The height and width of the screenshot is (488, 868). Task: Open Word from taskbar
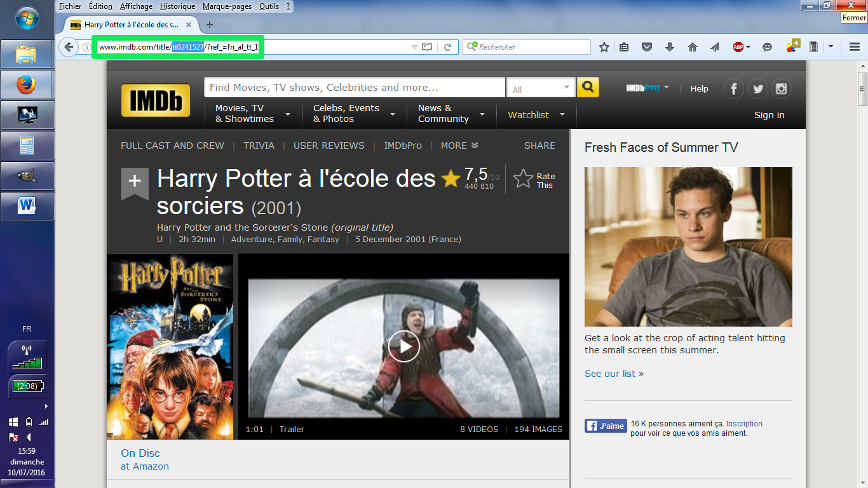[27, 206]
